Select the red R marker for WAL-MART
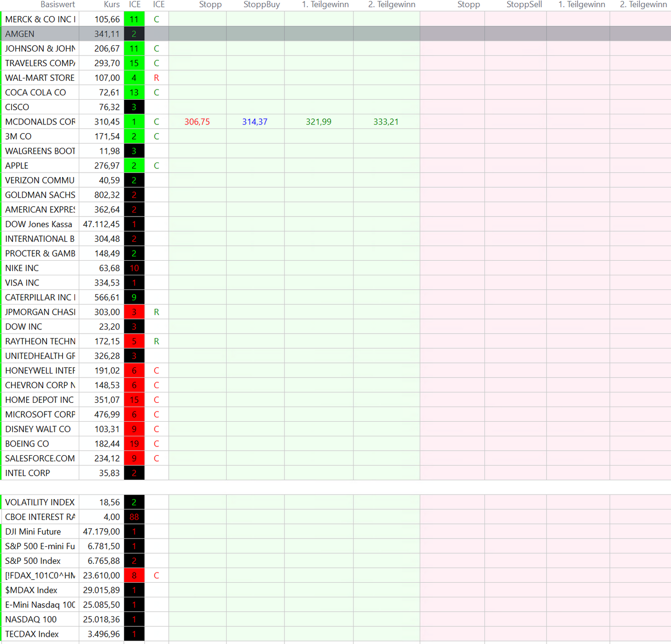Viewport: 671px width, 644px height. [156, 78]
